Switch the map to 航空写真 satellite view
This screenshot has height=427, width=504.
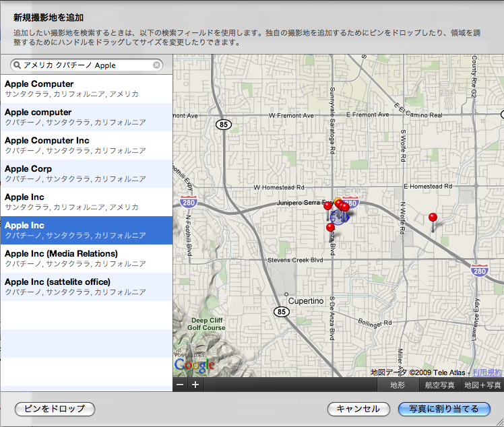pos(440,385)
